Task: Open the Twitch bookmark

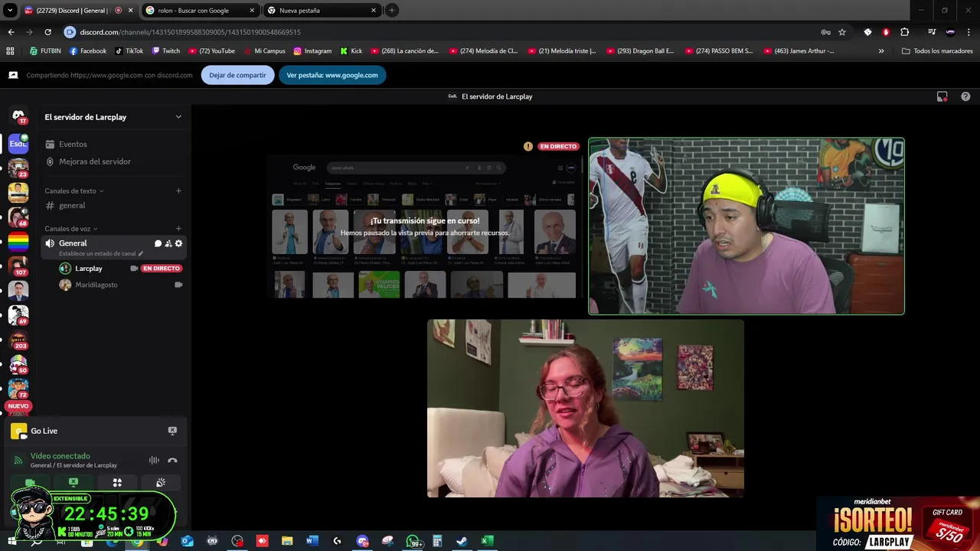Action: point(166,51)
